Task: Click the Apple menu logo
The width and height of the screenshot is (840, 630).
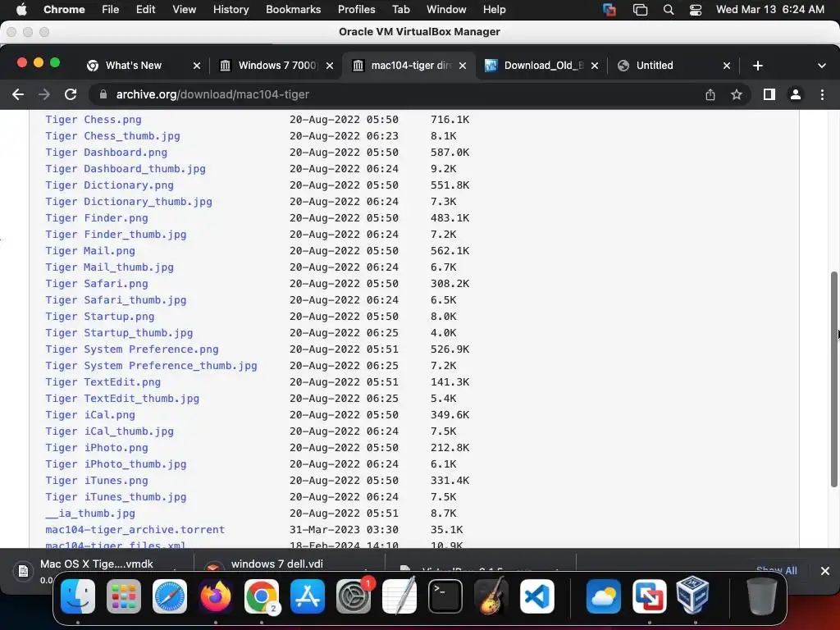Action: pyautogui.click(x=21, y=10)
